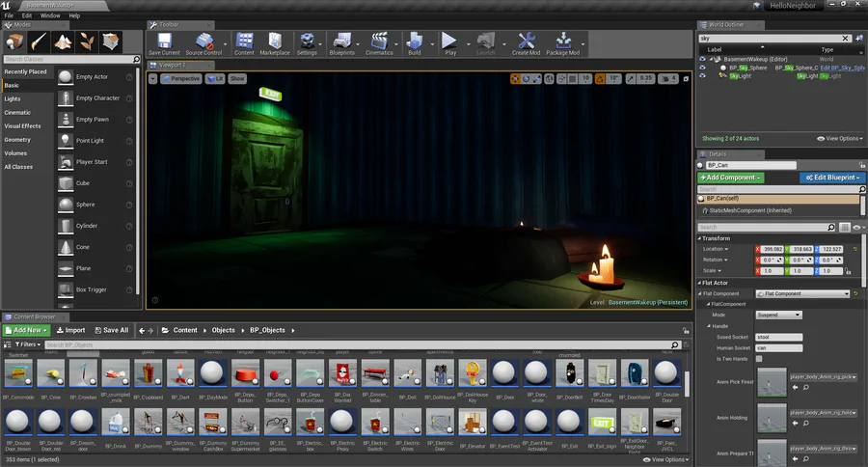Select Place mode icon in Modes panel
868x467 pixels.
14,41
